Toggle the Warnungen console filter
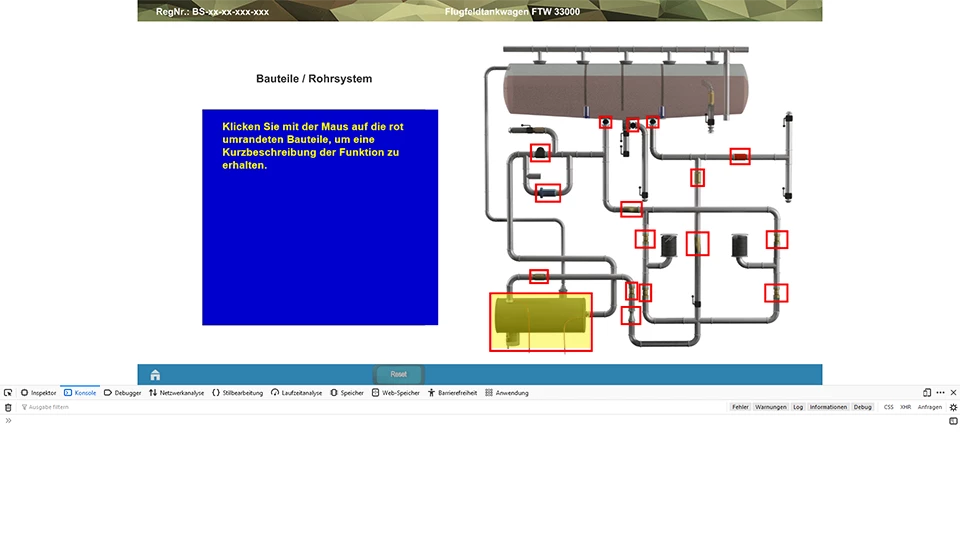This screenshot has height=540, width=960. (770, 407)
